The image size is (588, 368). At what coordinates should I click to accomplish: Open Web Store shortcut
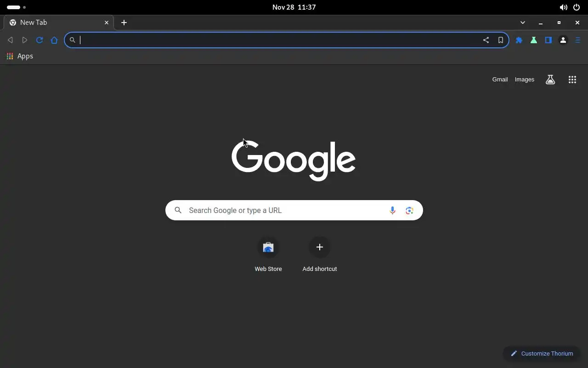pos(268,254)
